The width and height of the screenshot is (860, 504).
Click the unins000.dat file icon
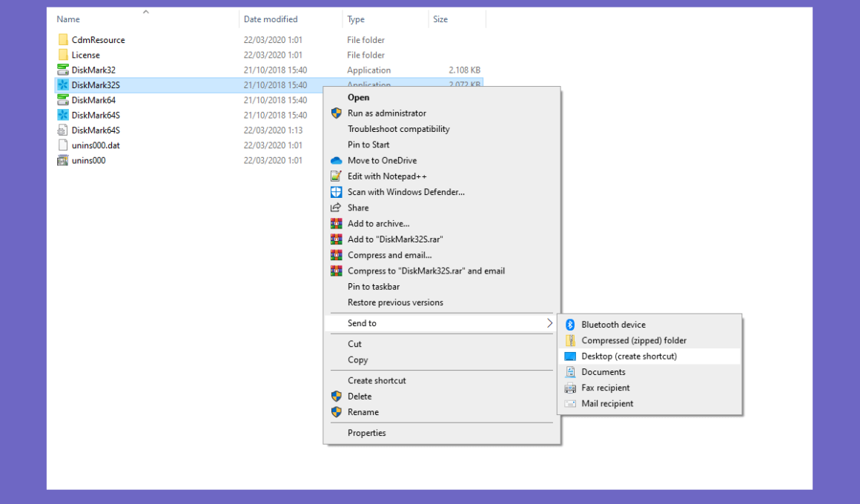click(63, 145)
